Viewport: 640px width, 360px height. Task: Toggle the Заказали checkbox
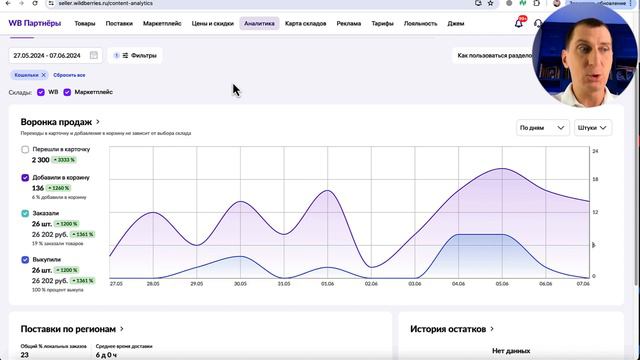pos(25,213)
